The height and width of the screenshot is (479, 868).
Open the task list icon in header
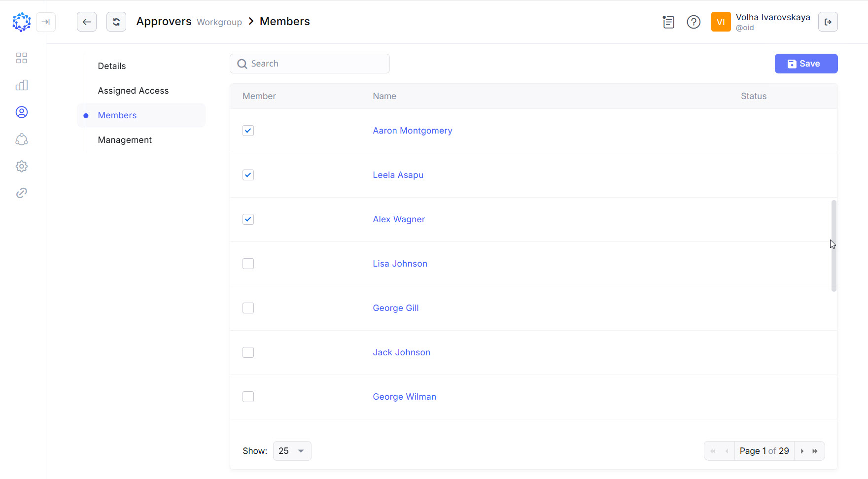(x=668, y=22)
